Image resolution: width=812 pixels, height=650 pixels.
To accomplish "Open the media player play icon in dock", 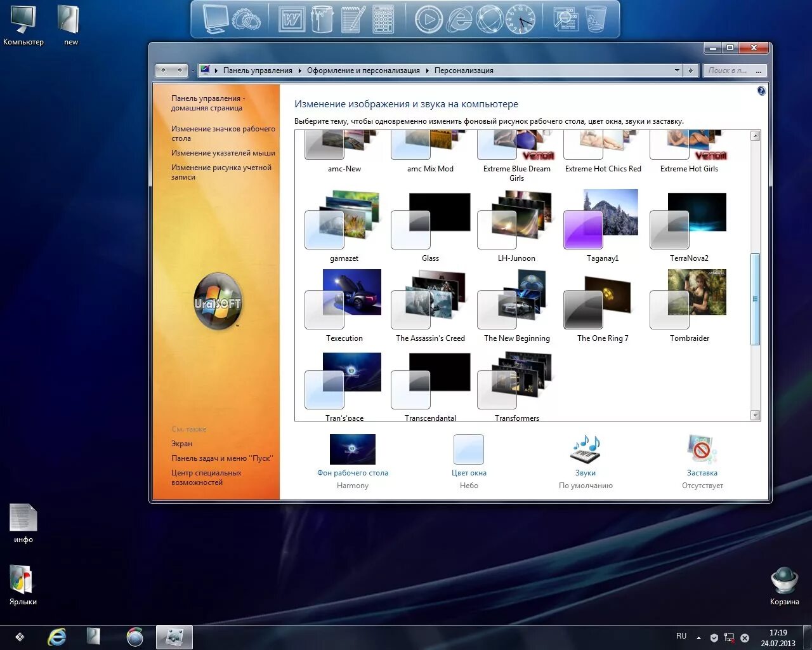I will click(x=428, y=20).
